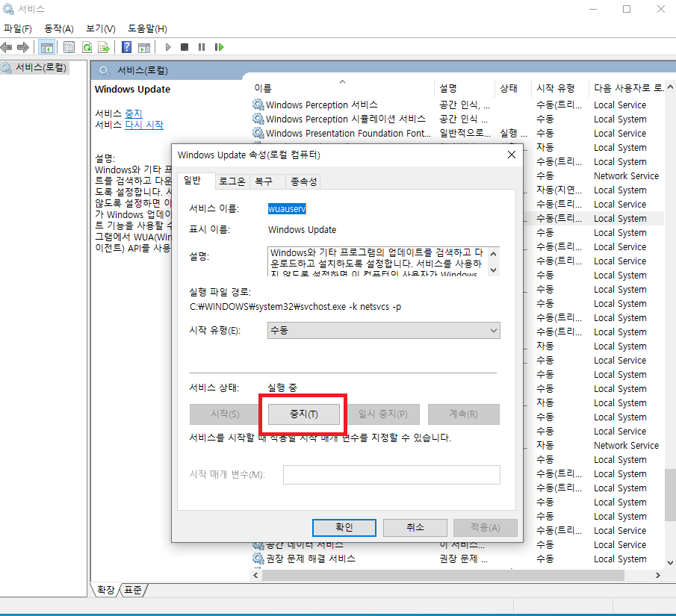
Task: Sort by the 상태 column header
Action: (513, 88)
